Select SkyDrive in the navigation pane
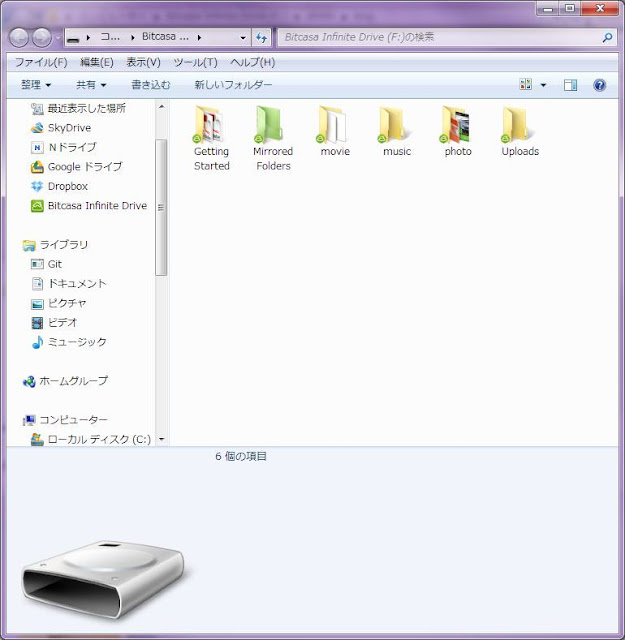The image size is (625, 640). (x=60, y=128)
